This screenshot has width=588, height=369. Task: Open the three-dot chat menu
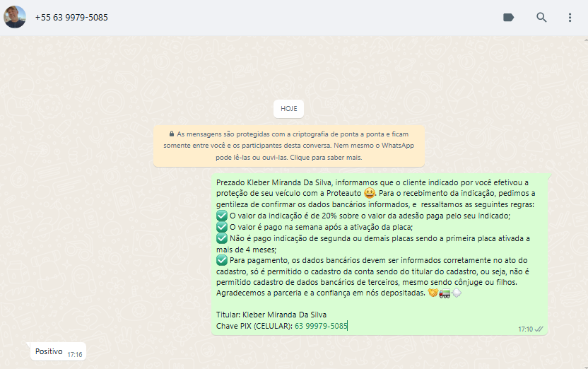(570, 18)
